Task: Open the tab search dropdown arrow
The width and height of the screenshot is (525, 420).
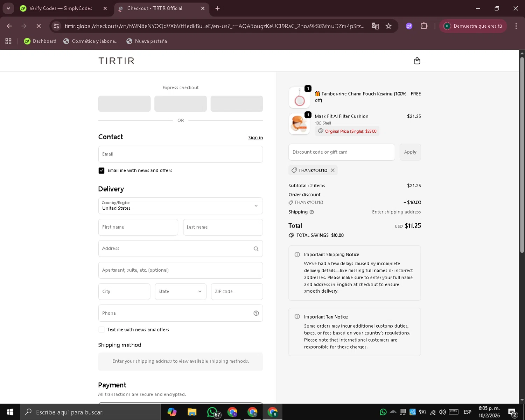Action: tap(8, 8)
